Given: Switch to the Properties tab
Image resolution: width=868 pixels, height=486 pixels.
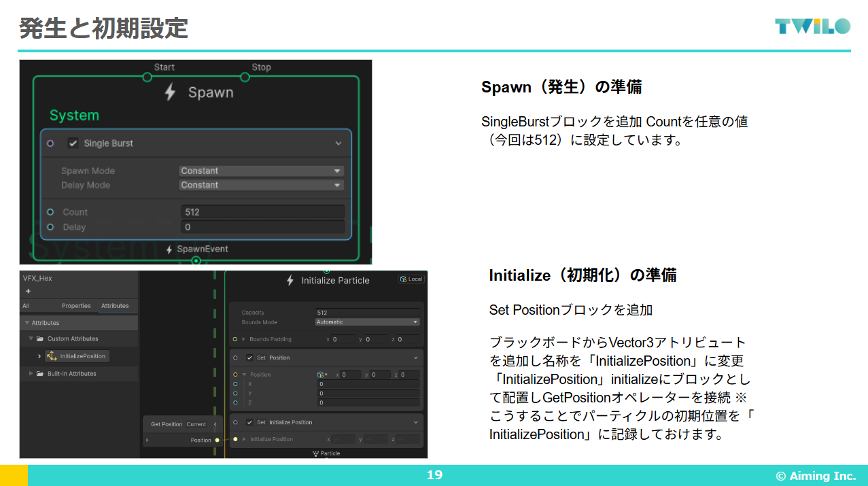Looking at the screenshot, I should pos(76,306).
